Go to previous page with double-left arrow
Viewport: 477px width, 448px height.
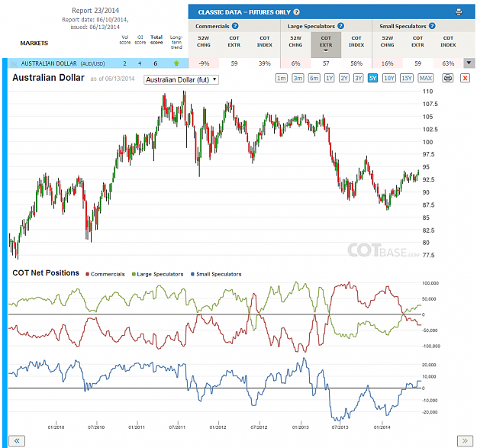[17, 440]
